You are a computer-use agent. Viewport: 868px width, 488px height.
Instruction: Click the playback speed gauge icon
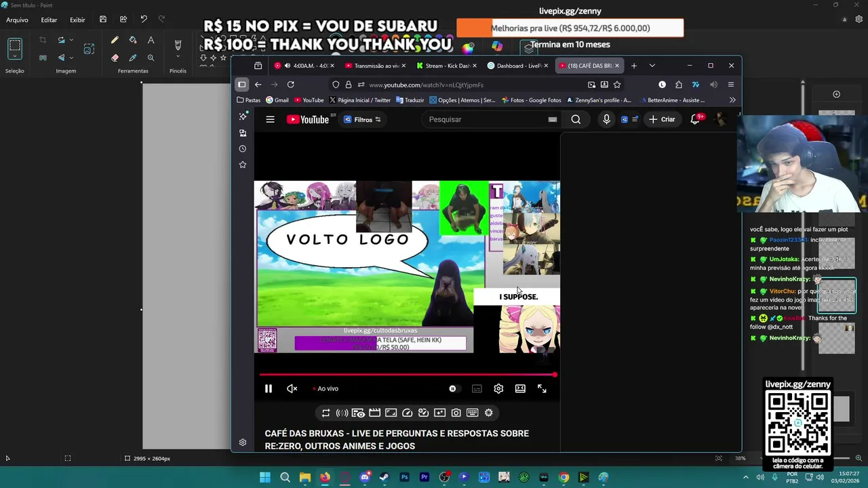pyautogui.click(x=408, y=413)
